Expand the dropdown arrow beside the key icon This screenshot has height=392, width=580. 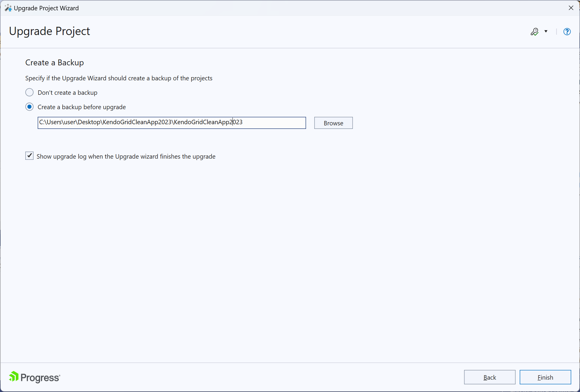tap(546, 31)
